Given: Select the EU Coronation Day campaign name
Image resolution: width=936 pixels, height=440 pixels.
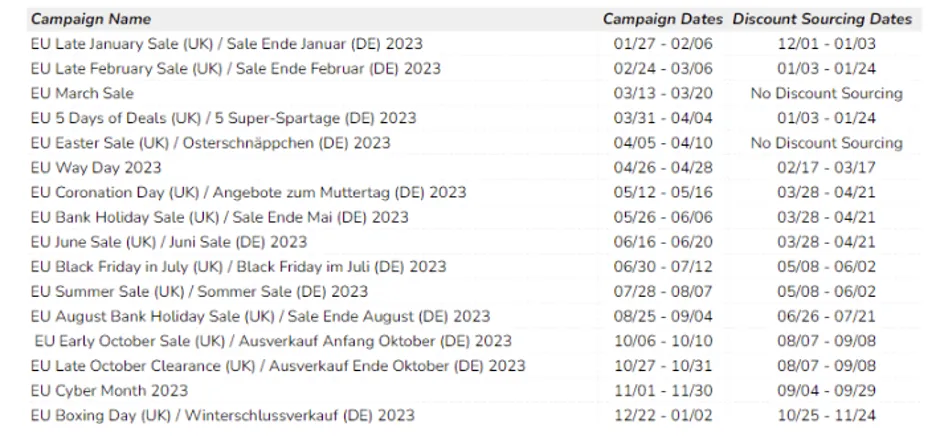Looking at the screenshot, I should pos(248,192).
